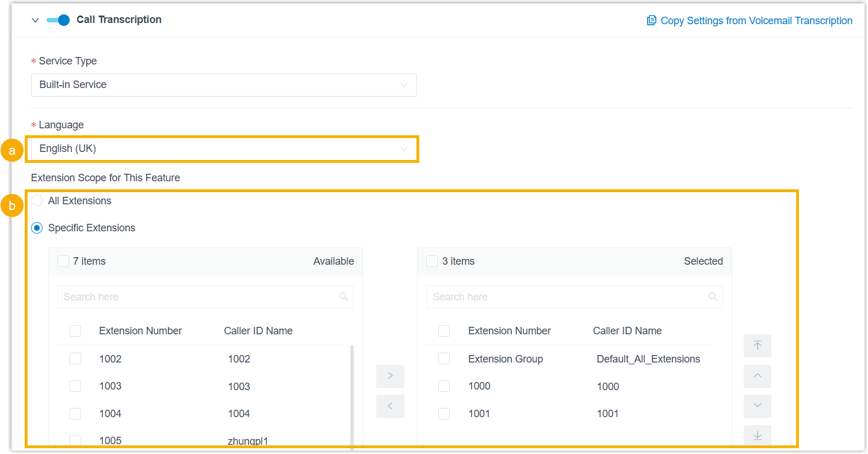Collapse the Call Transcription section chevron
This screenshot has height=454, width=868.
(x=36, y=20)
